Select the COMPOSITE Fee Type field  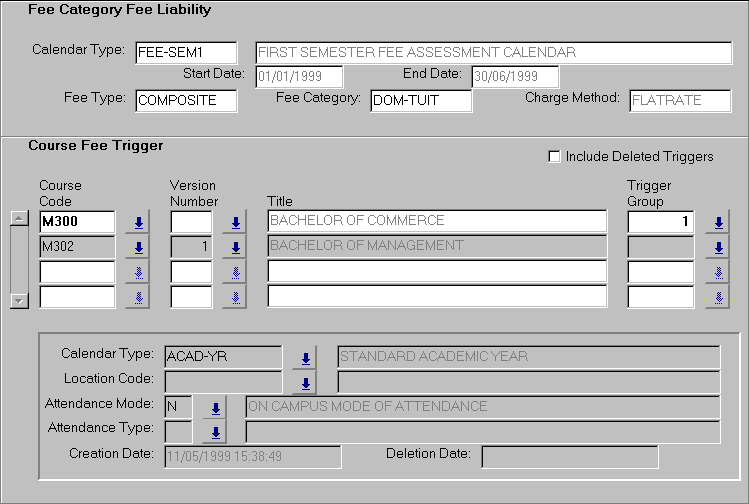point(186,101)
